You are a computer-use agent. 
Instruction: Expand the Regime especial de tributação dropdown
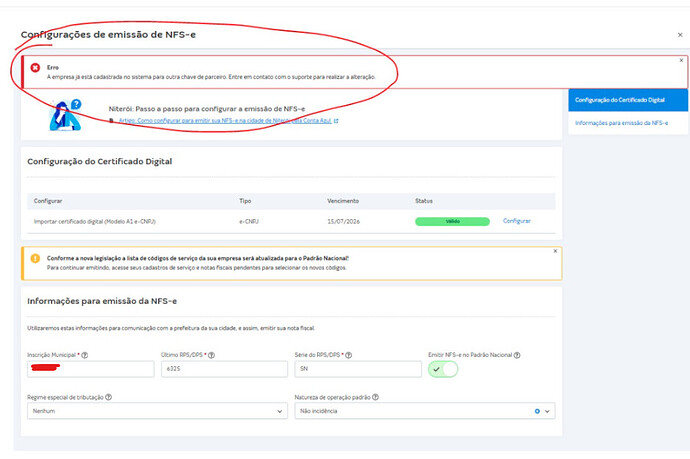pyautogui.click(x=279, y=411)
